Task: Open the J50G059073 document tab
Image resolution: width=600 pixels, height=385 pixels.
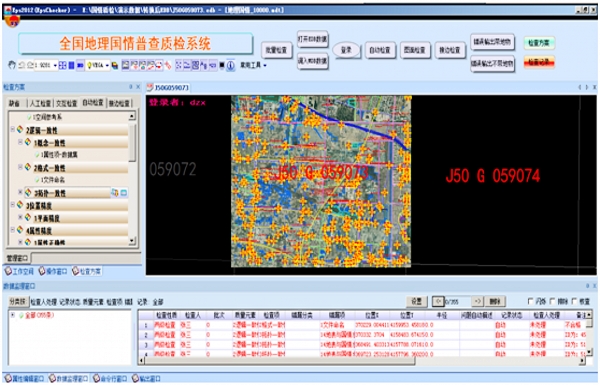Action: click(x=168, y=87)
